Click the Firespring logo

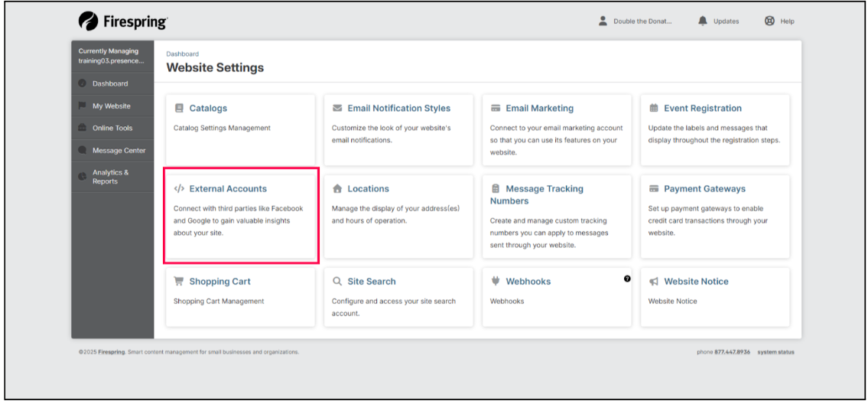tap(123, 21)
